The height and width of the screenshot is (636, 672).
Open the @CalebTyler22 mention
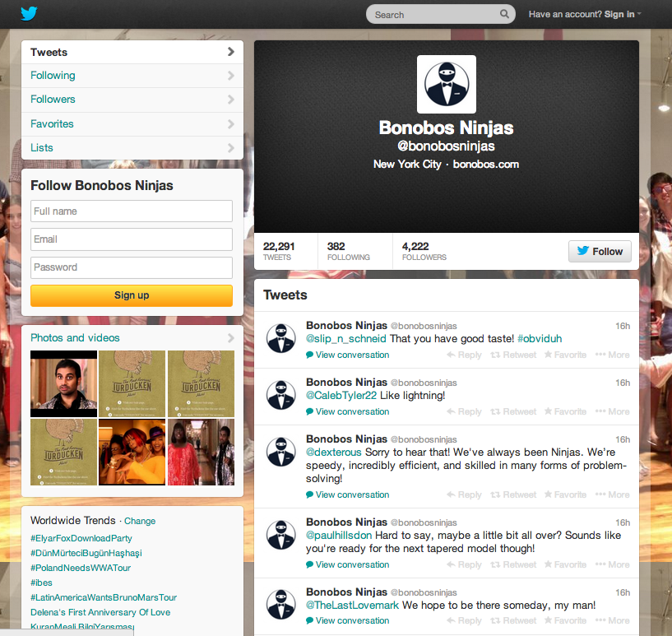341,395
